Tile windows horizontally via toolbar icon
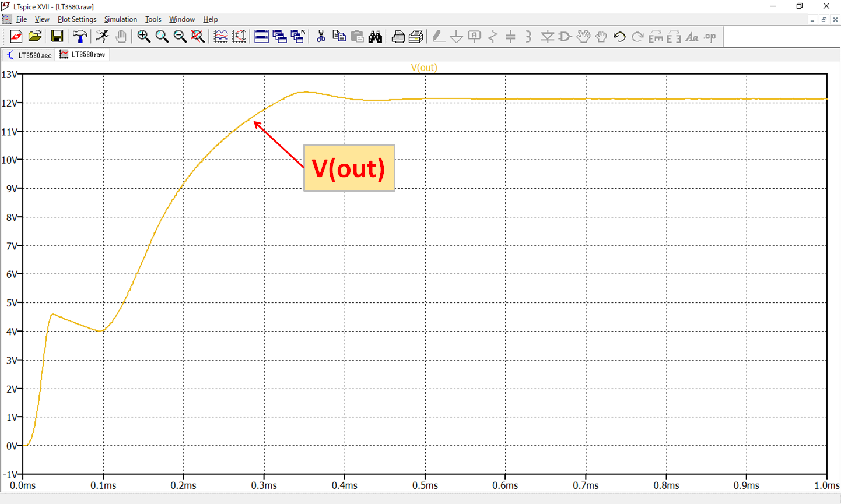841x504 pixels. (261, 37)
